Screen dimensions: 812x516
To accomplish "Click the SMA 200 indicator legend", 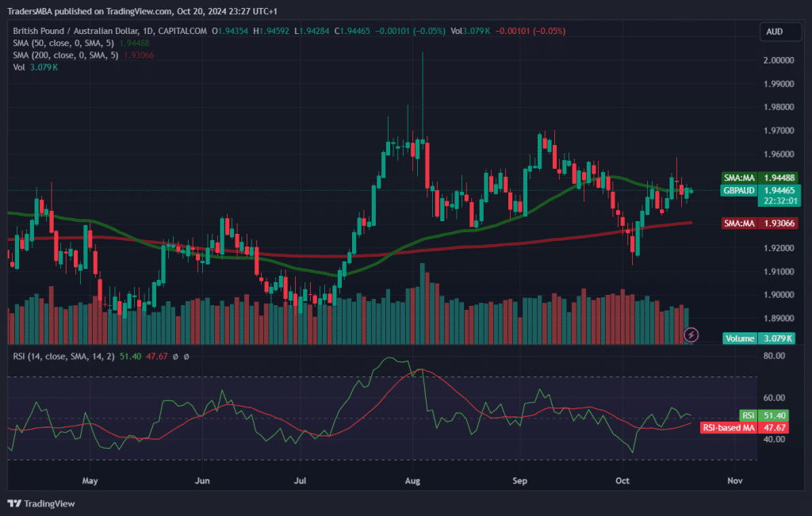I will coord(66,55).
